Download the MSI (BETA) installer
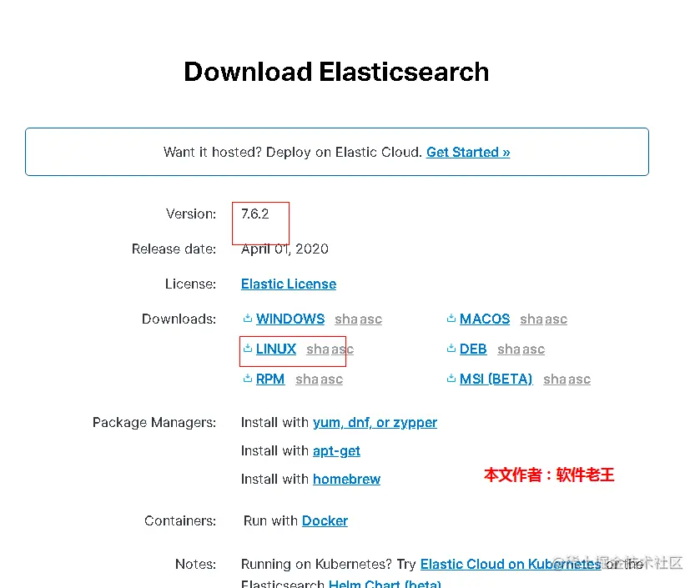Viewport: 700px width, 588px height. pyautogui.click(x=496, y=379)
